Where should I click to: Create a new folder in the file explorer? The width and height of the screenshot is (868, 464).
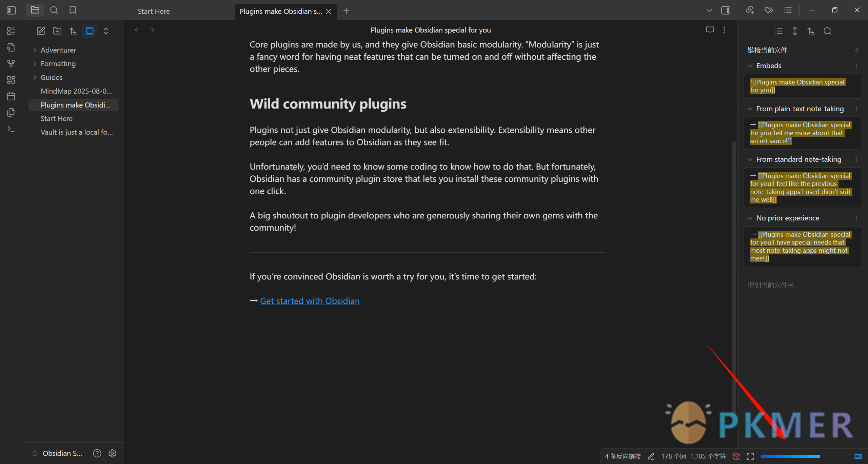pyautogui.click(x=57, y=31)
